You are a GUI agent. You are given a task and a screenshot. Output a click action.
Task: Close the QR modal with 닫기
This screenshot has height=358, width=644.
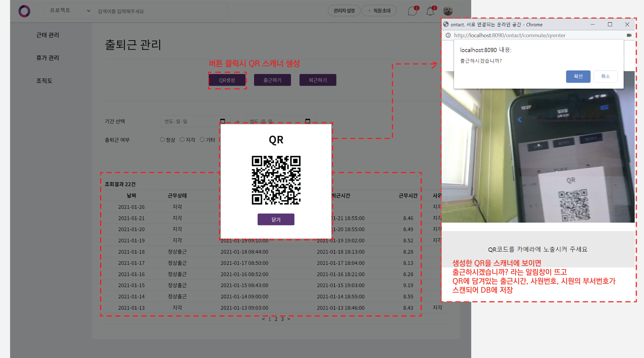pyautogui.click(x=276, y=219)
